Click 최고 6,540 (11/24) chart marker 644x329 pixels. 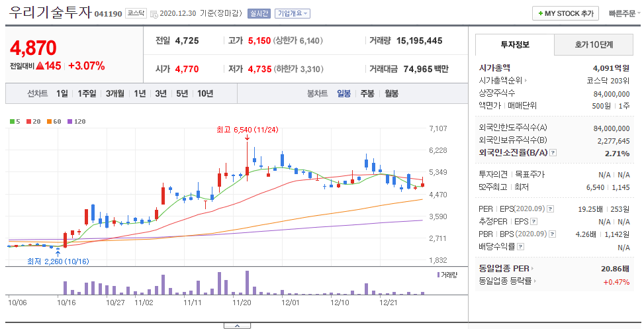click(248, 130)
